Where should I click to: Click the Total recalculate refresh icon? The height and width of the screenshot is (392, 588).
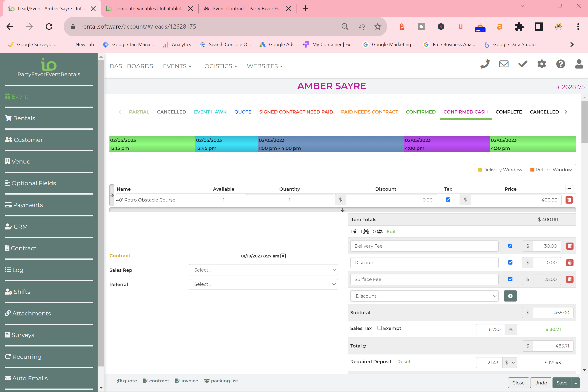click(x=364, y=346)
